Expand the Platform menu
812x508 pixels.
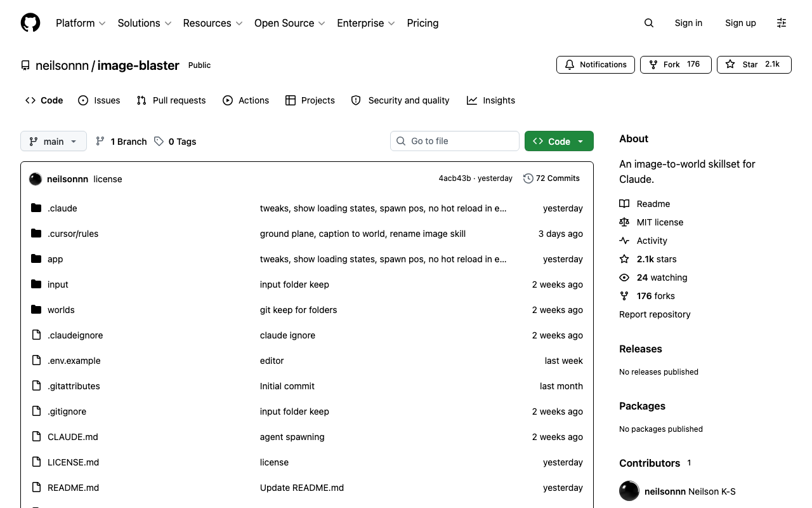point(81,23)
